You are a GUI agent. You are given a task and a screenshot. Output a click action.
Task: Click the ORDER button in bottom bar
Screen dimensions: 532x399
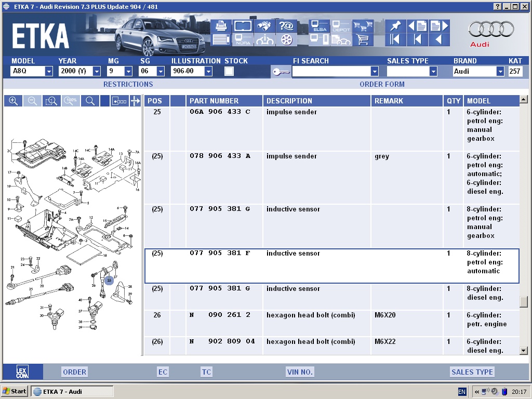[75, 372]
